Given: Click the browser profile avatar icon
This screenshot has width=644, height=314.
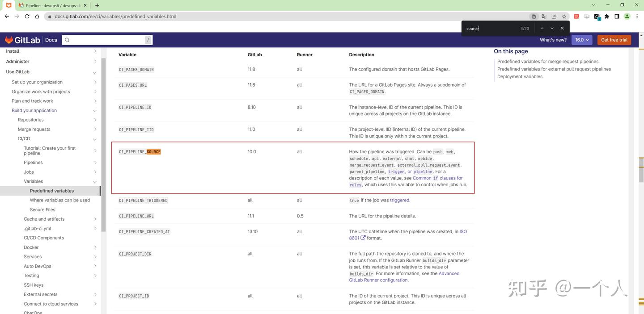Looking at the screenshot, I should (x=627, y=16).
